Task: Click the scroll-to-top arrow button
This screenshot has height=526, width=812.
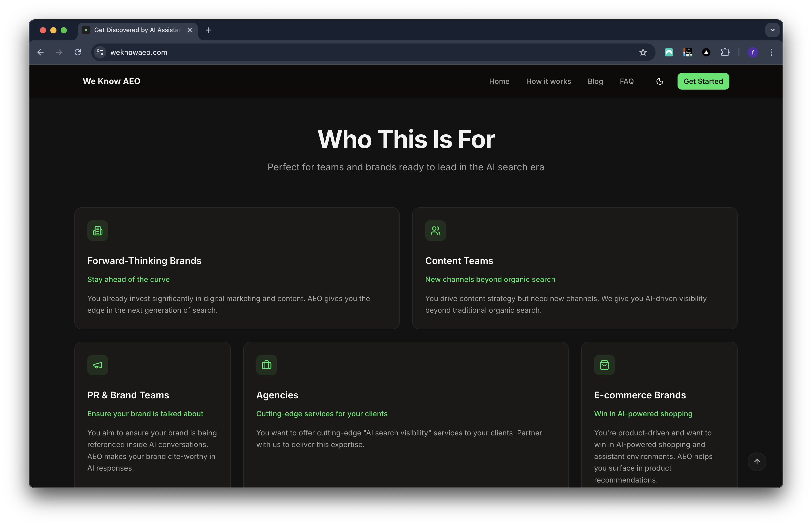Action: pyautogui.click(x=756, y=462)
